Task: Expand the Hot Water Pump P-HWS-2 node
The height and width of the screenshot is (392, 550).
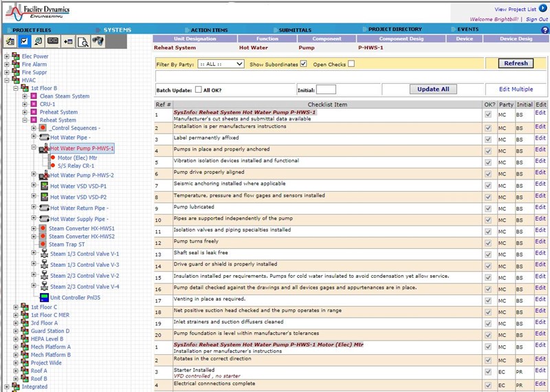Action: point(34,174)
